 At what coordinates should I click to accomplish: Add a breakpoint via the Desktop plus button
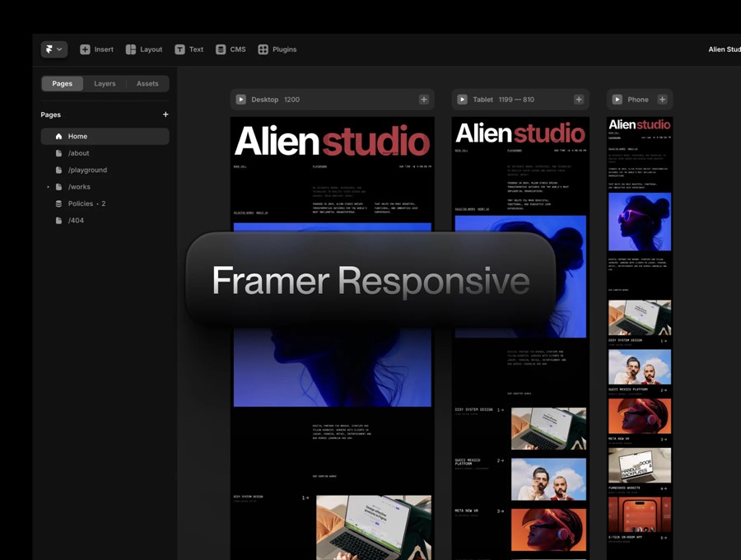pos(425,99)
